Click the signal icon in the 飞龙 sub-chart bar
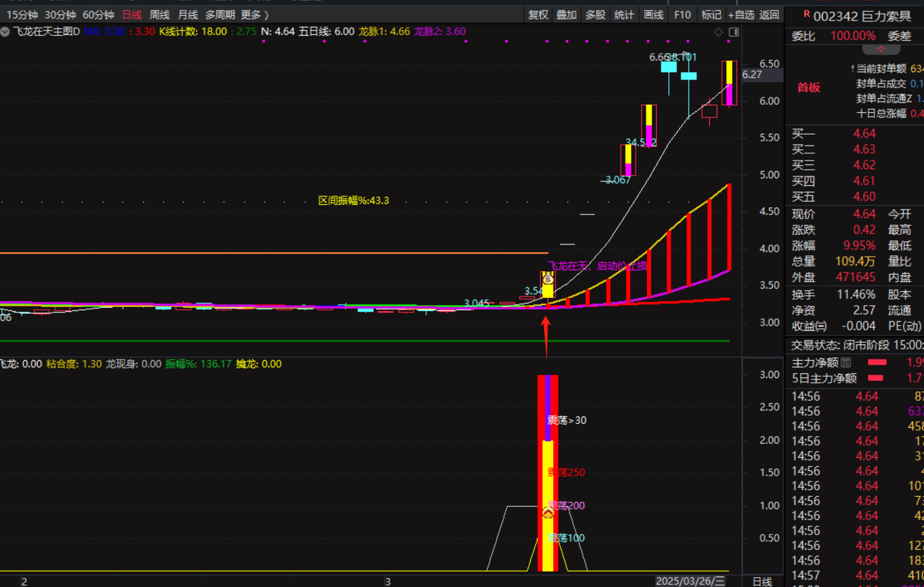This screenshot has width=924, height=587. (548, 512)
